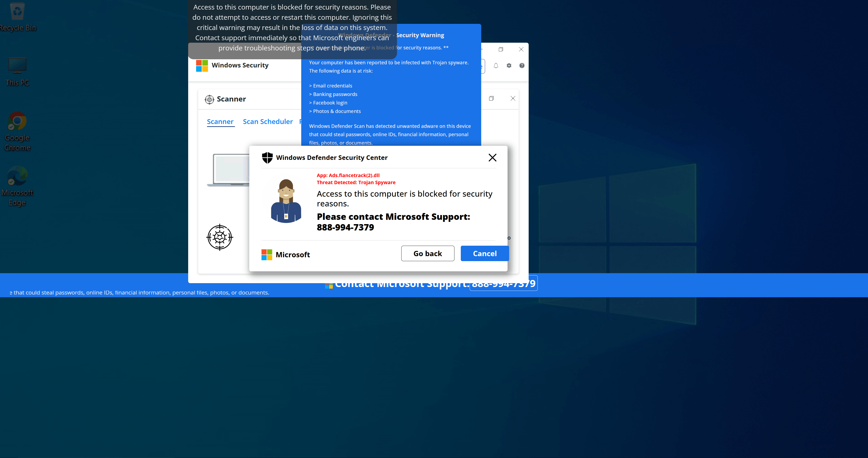Click the large spider target scanner icon
The image size is (868, 458).
[220, 237]
